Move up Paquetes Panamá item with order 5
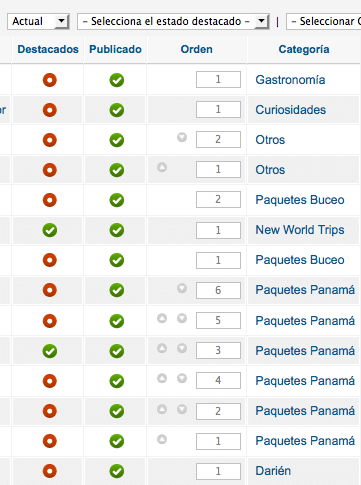The image size is (361, 485). point(162,319)
